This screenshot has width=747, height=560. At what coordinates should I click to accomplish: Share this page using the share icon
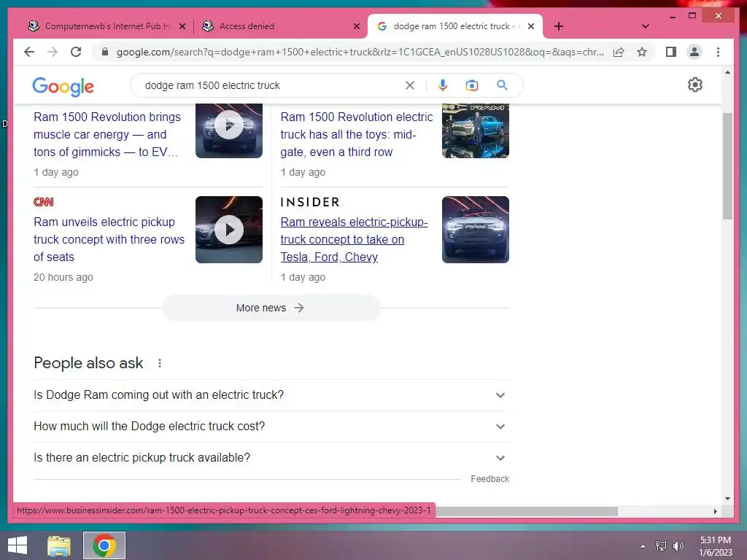pyautogui.click(x=619, y=52)
